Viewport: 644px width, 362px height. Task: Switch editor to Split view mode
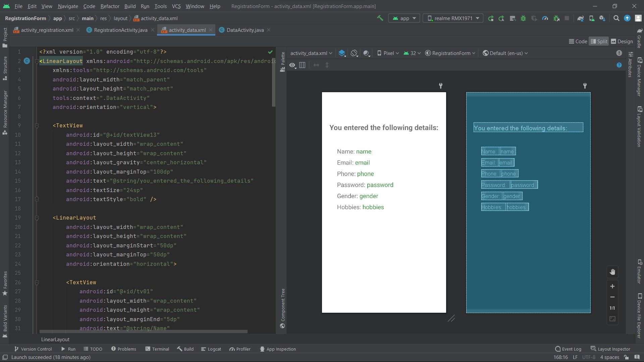click(x=599, y=41)
